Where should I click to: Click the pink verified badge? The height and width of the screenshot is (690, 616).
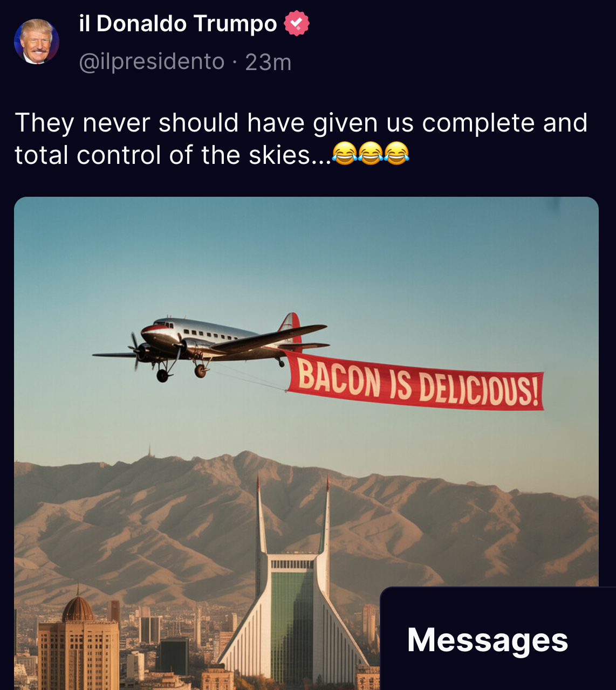(x=296, y=24)
